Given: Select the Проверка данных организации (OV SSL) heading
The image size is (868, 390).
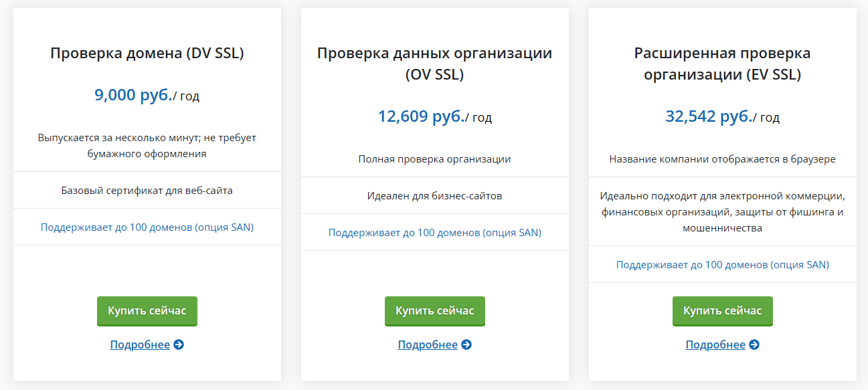Looking at the screenshot, I should click(435, 64).
